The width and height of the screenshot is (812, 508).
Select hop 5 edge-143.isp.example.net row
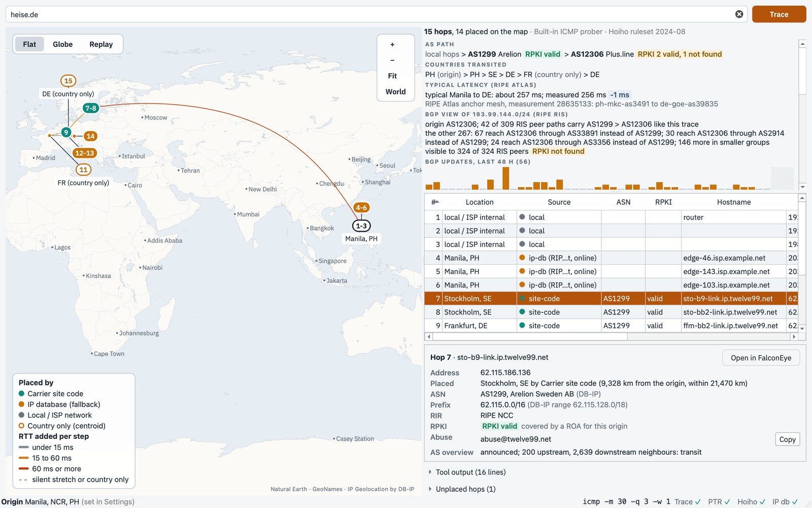[x=611, y=271]
